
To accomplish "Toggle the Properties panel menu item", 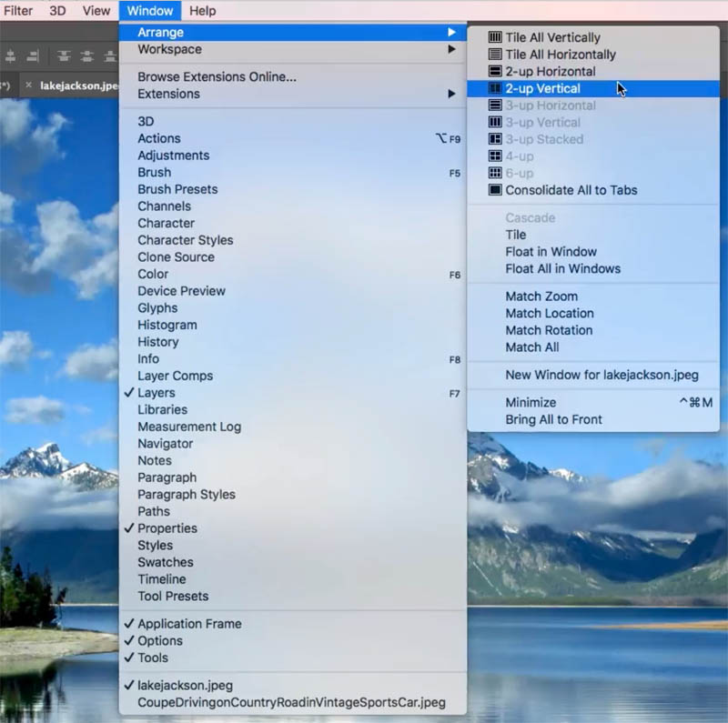I will [x=292, y=528].
